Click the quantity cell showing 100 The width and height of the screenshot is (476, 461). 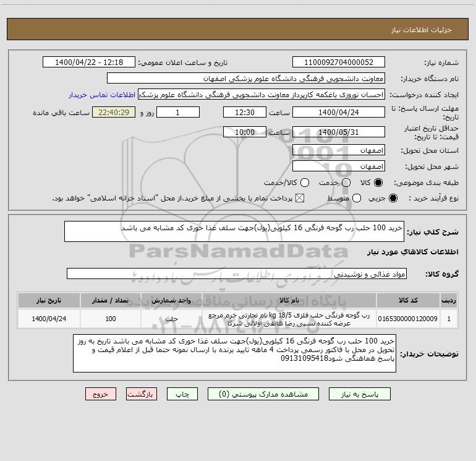click(111, 319)
